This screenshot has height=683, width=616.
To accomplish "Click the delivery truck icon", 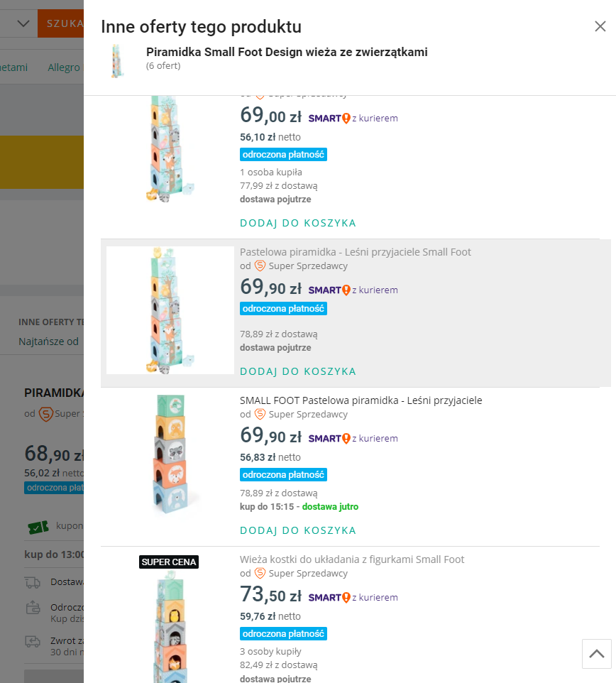I will 33,582.
